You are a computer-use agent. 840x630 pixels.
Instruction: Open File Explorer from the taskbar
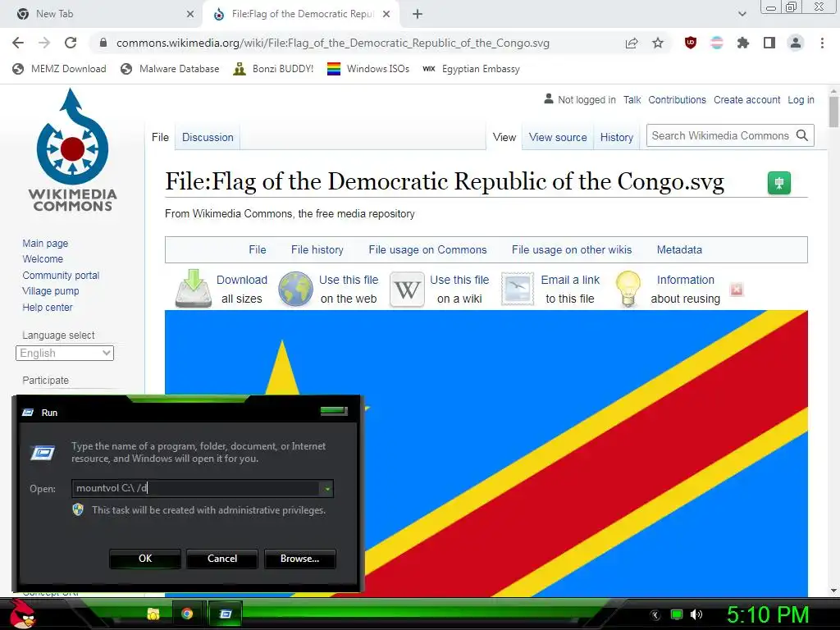(x=153, y=614)
